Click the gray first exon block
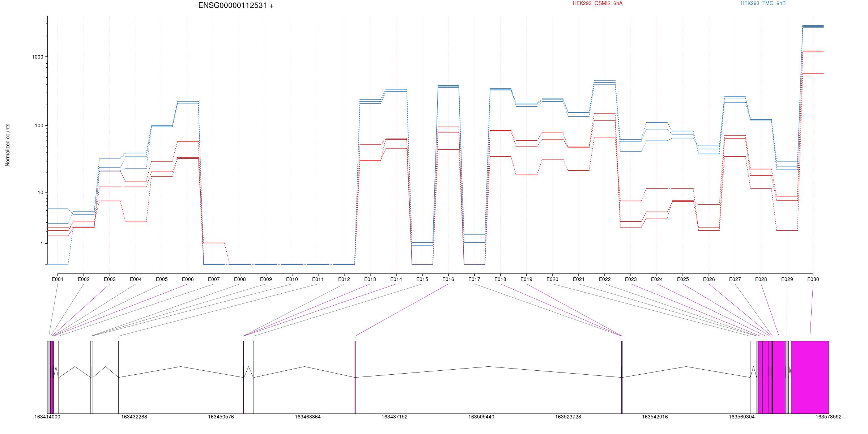Screen dimensions: 868x434 click(x=49, y=377)
